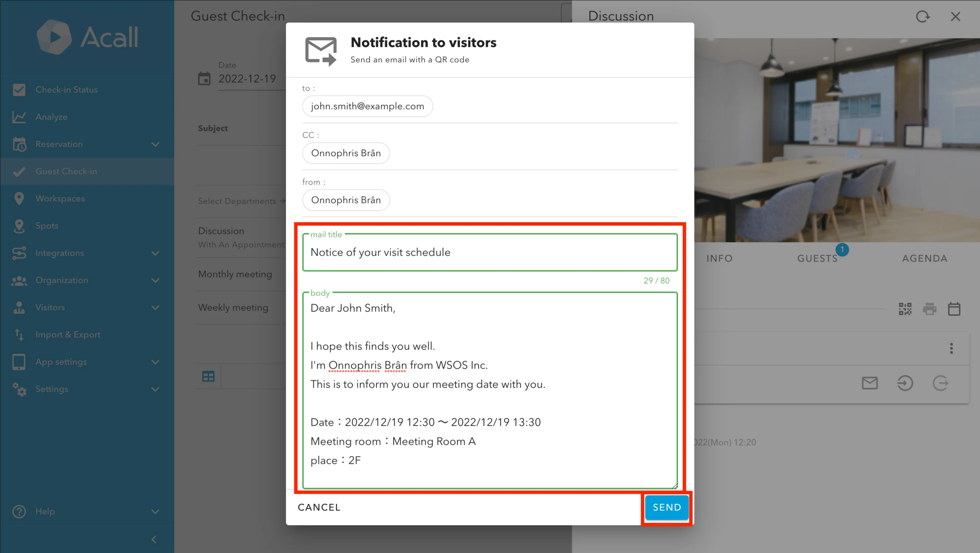The width and height of the screenshot is (980, 553).
Task: Click the App settings tablet icon
Action: point(19,362)
